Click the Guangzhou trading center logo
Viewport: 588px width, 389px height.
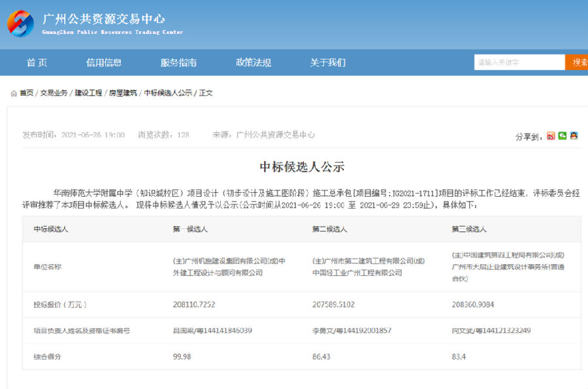click(20, 24)
